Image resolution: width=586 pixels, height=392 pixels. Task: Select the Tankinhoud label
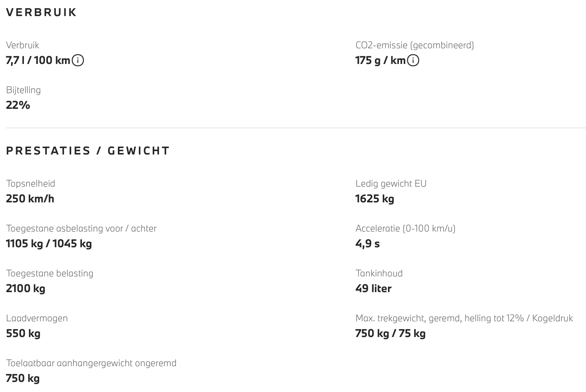[x=379, y=273]
